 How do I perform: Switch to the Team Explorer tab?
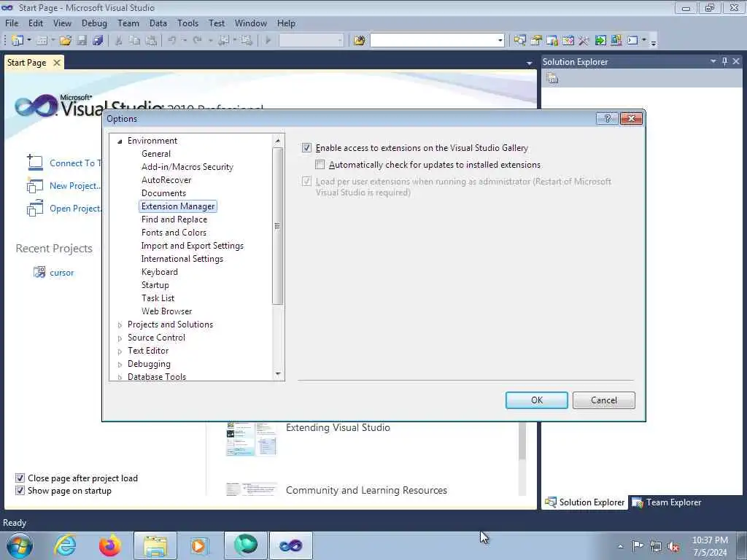(x=667, y=502)
